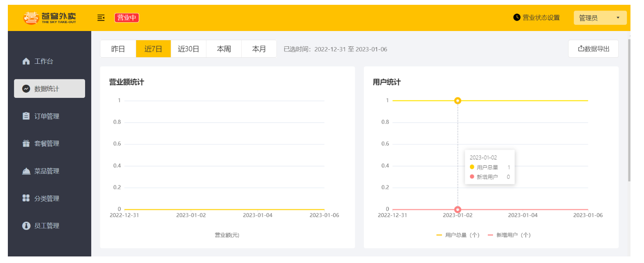Screen dimensions: 644x263
Task: Click 2023-01-06 on the user chart axis
Action: [588, 215]
